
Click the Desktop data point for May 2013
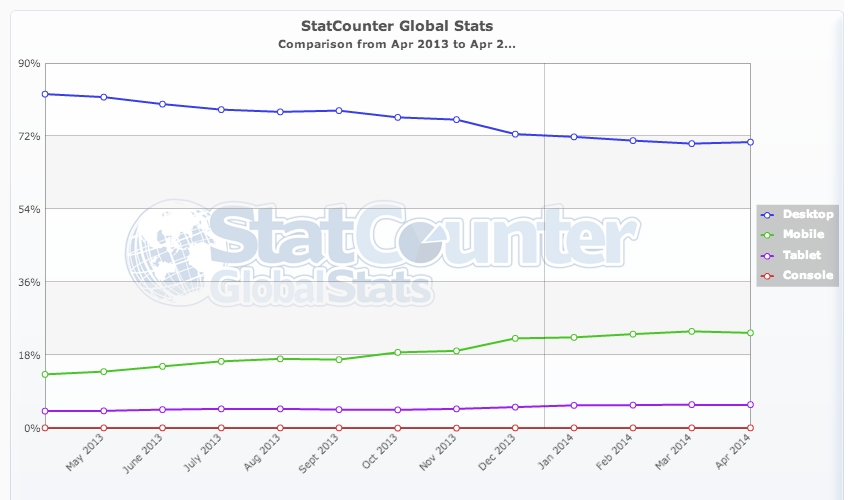point(104,97)
